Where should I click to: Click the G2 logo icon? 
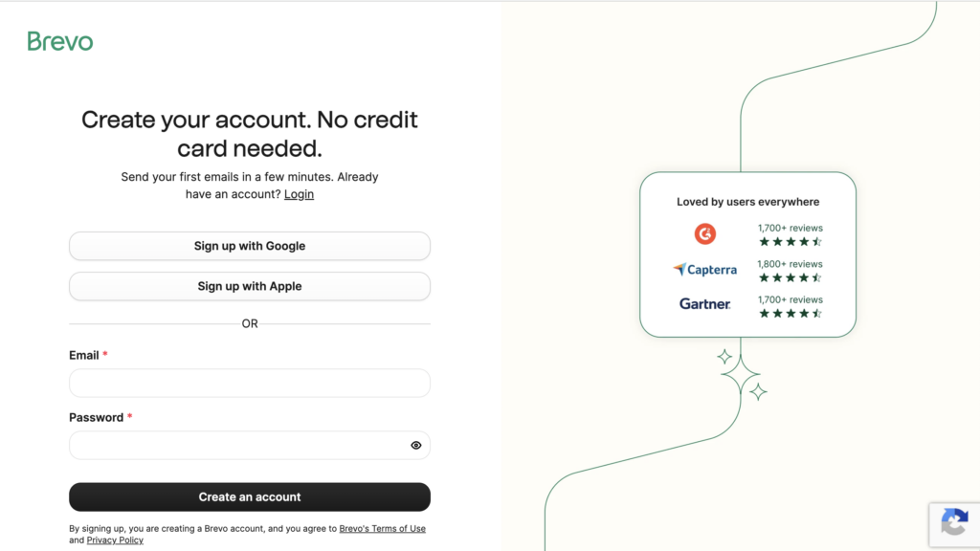coord(705,233)
